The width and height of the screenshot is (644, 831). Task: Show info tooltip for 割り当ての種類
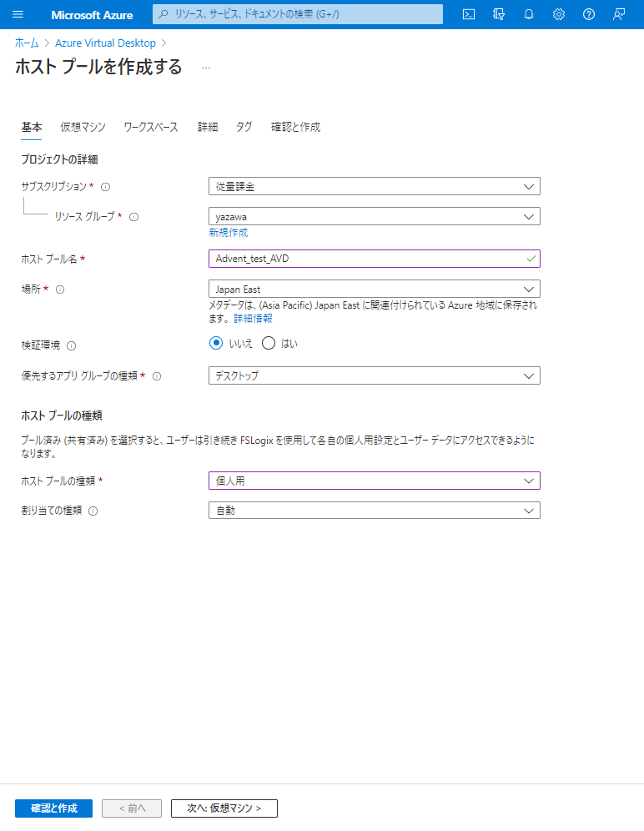point(93,511)
